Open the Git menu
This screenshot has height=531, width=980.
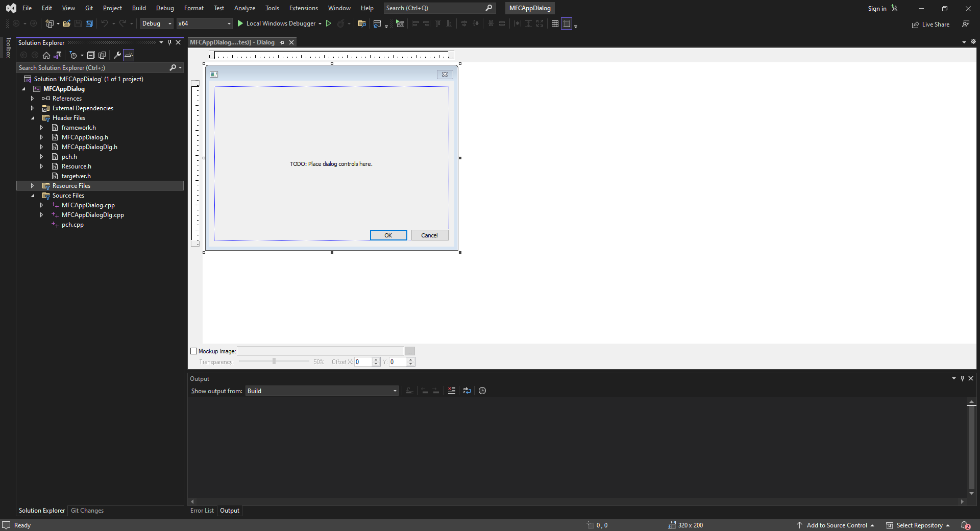tap(88, 8)
